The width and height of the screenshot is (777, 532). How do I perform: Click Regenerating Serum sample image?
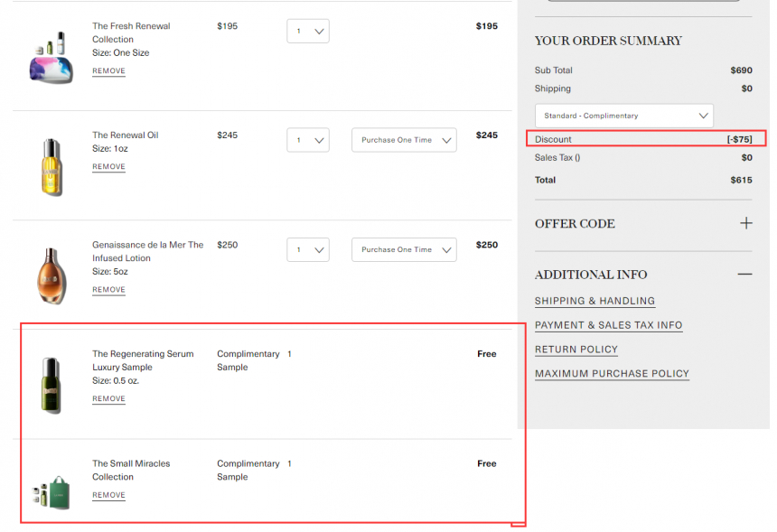[51, 385]
